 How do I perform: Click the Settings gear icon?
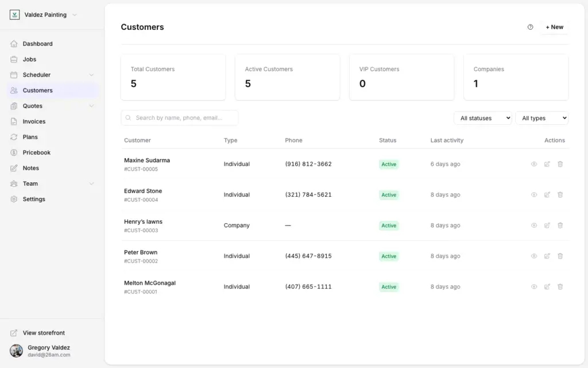point(14,199)
